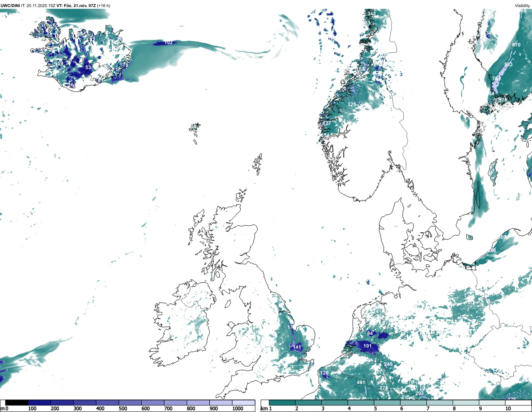Click the '356' value on the Baltic coast
The height and width of the screenshot is (412, 532).
[x=492, y=251]
